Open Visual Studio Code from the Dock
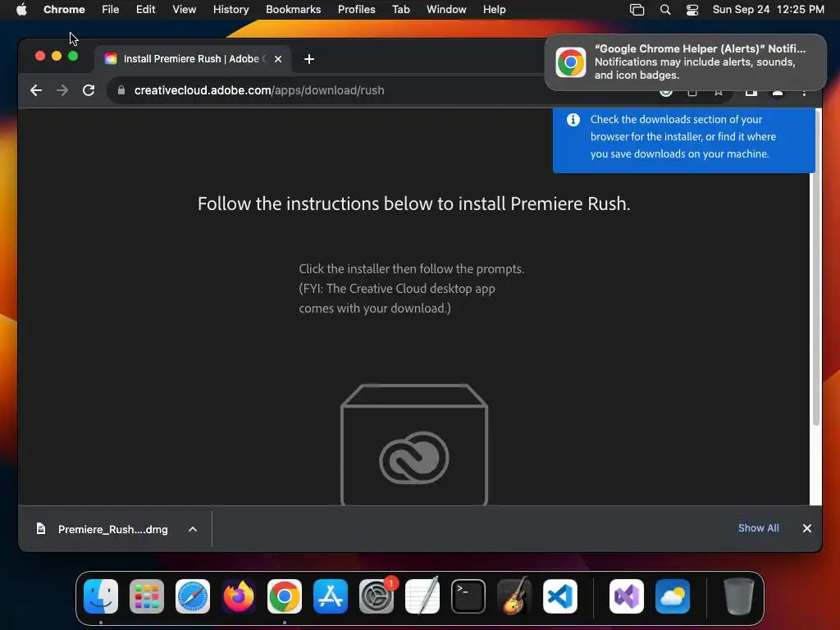Screen dimensions: 840x630 (559, 596)
